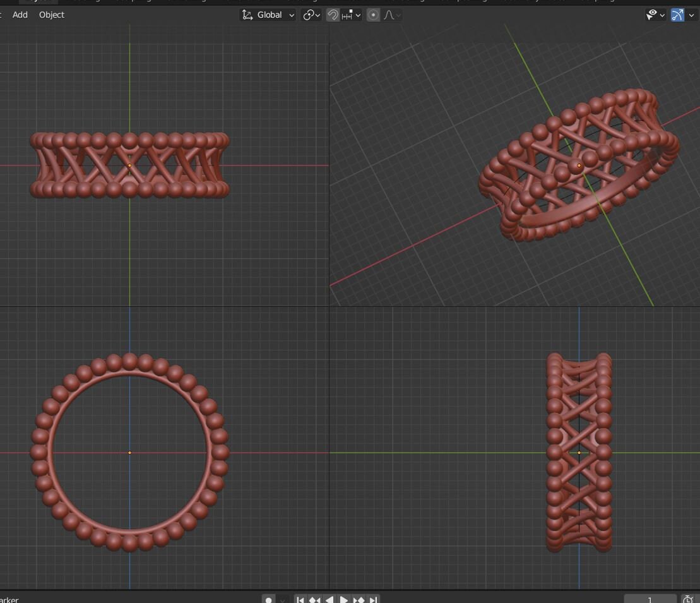Open the Object menu
This screenshot has height=603, width=700.
coord(51,15)
